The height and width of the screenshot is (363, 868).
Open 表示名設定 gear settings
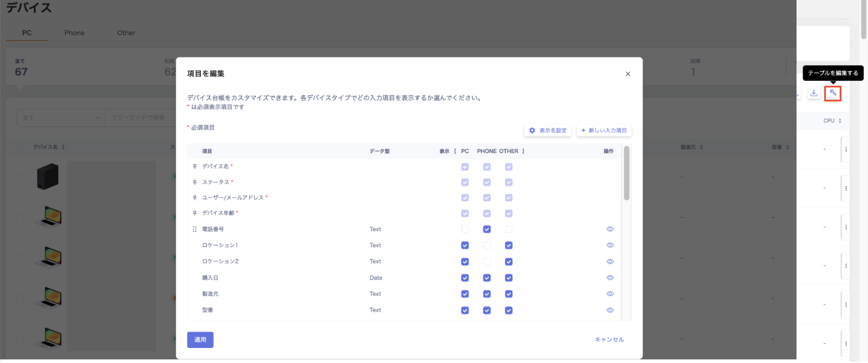547,131
